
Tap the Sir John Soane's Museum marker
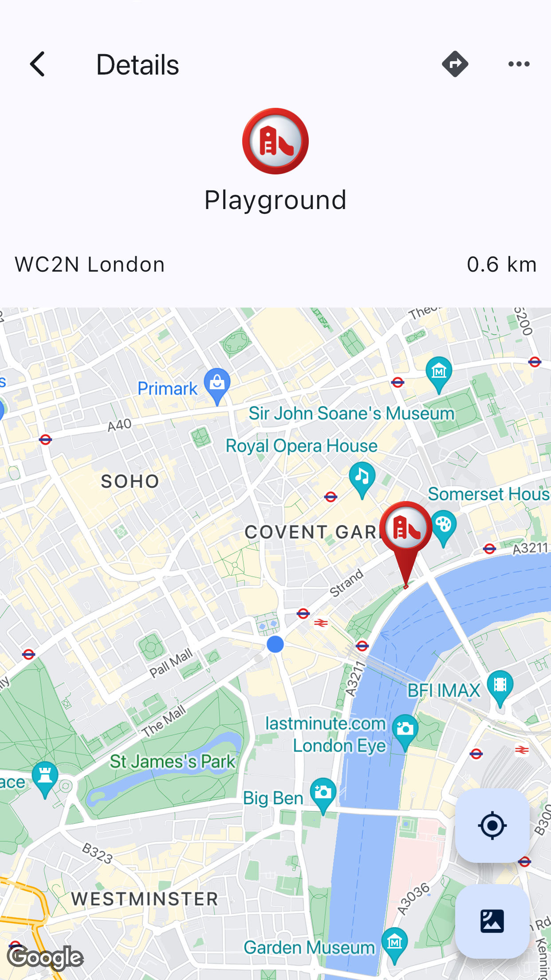[439, 374]
